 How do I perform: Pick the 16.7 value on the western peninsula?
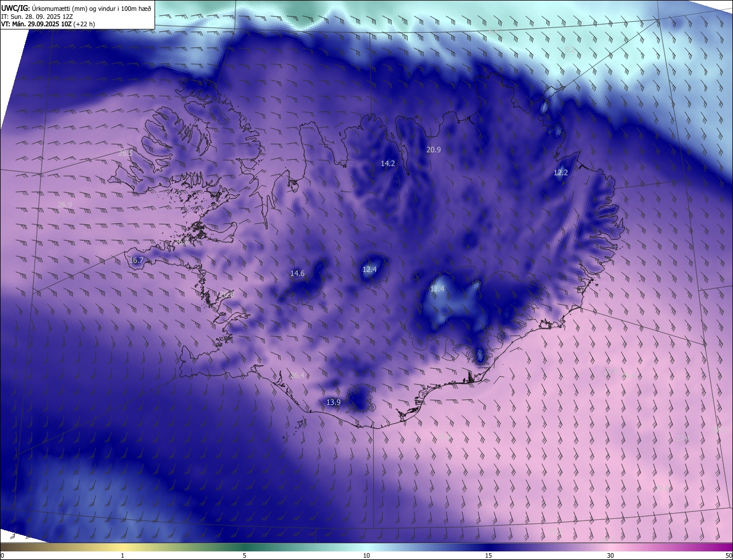pyautogui.click(x=136, y=261)
